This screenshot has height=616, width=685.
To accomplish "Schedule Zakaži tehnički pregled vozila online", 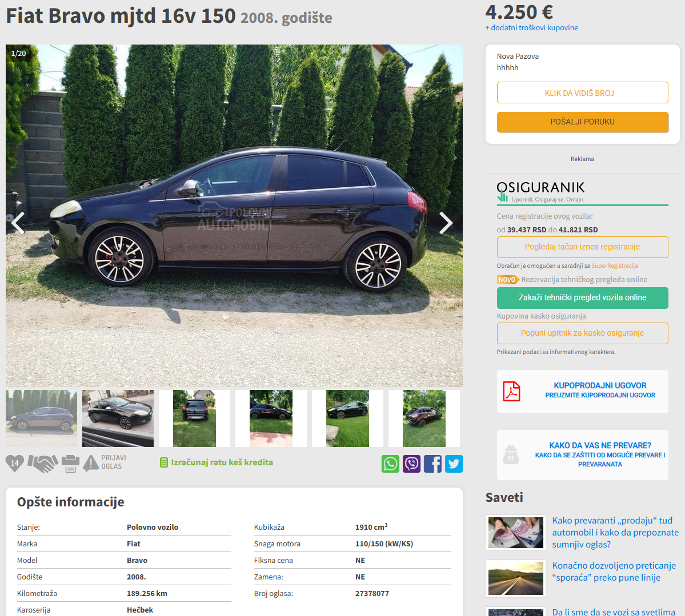I will tap(582, 298).
